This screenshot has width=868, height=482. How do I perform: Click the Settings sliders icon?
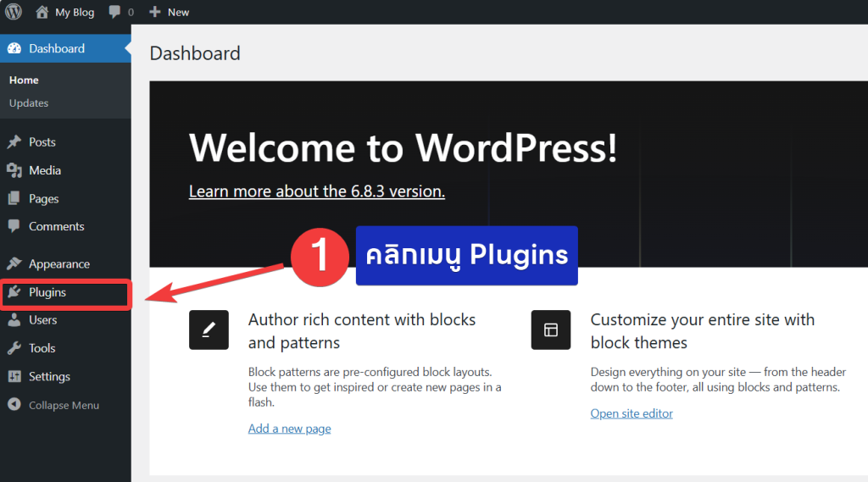[14, 376]
